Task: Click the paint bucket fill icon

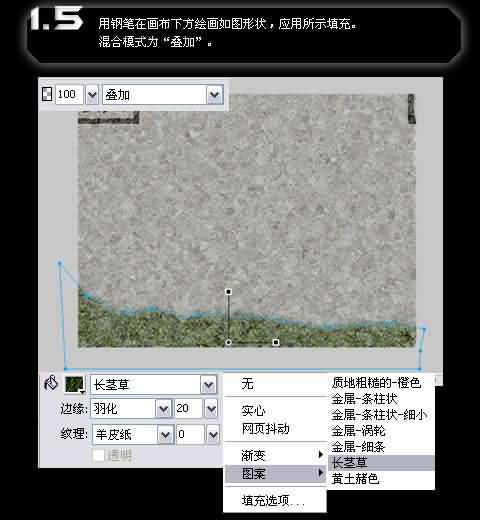Action: pos(51,383)
